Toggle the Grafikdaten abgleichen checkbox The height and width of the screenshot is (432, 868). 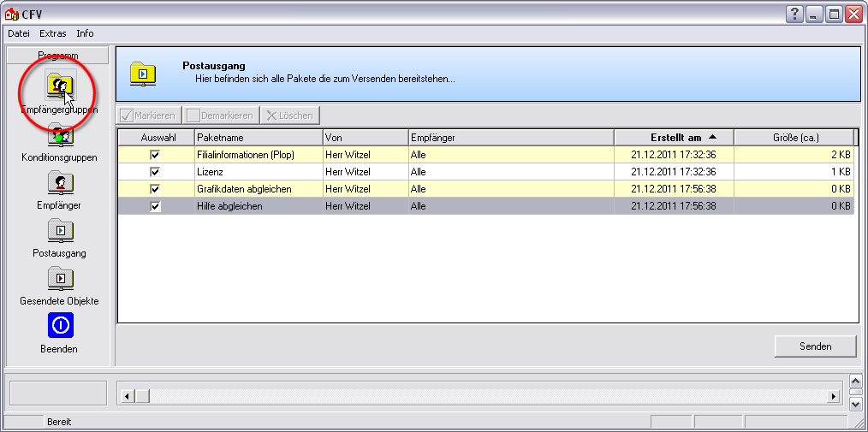tap(155, 189)
